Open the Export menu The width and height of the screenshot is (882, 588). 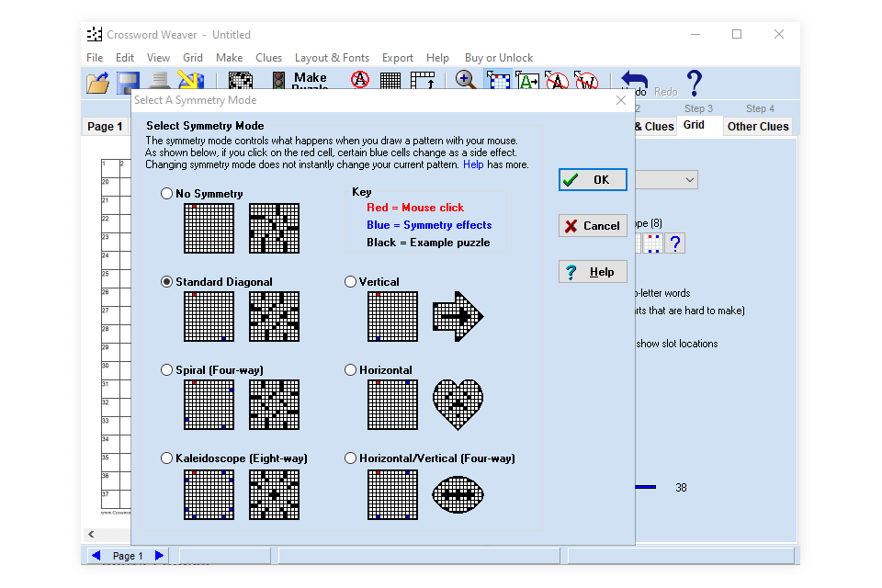point(398,58)
